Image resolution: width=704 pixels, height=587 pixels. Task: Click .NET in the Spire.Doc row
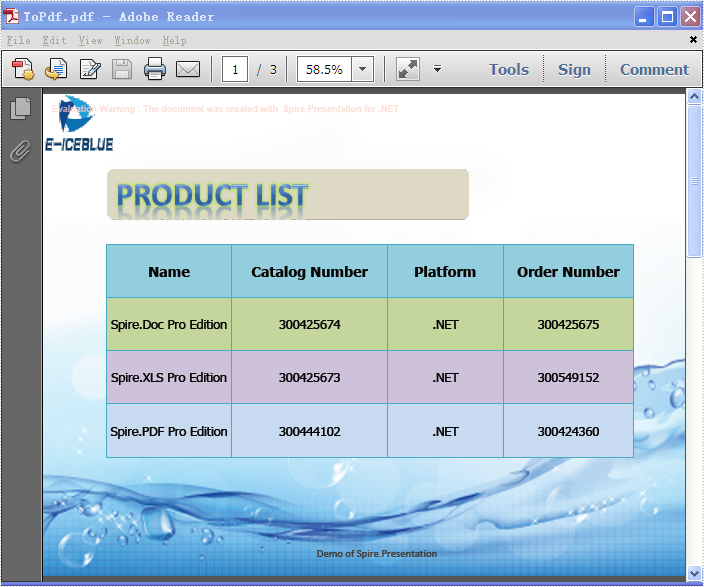[x=445, y=324]
